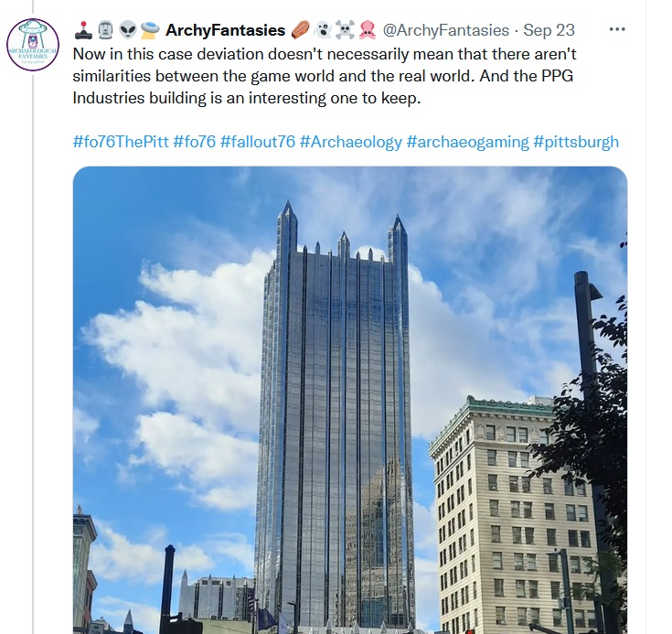Open the Sep 23 tweet timestamp
The image size is (672, 634).
549,30
